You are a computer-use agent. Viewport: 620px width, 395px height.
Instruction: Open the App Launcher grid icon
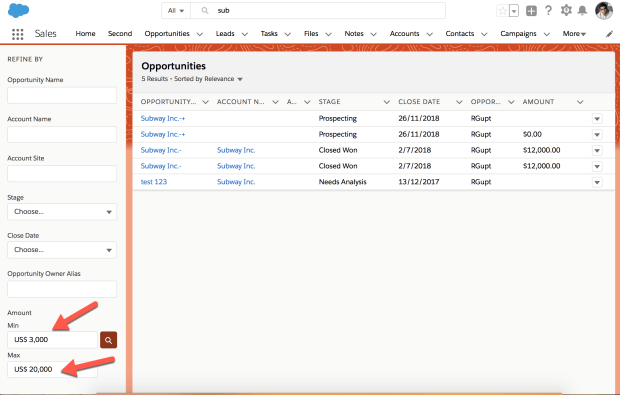tap(17, 34)
